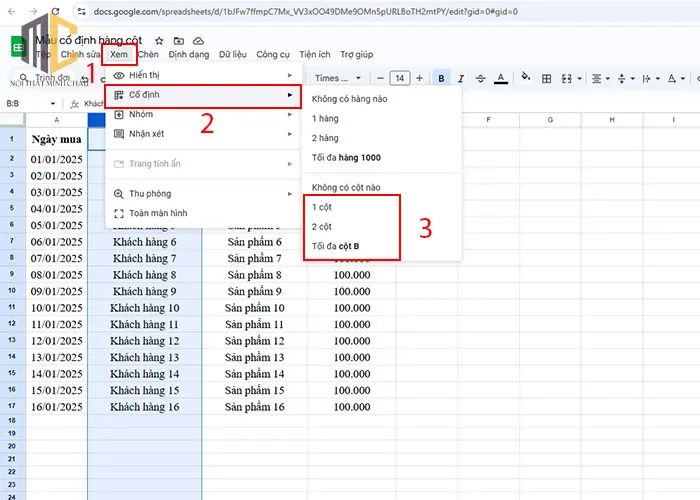Open the font family dropdown 'Times'
This screenshot has width=700, height=500.
coord(338,78)
